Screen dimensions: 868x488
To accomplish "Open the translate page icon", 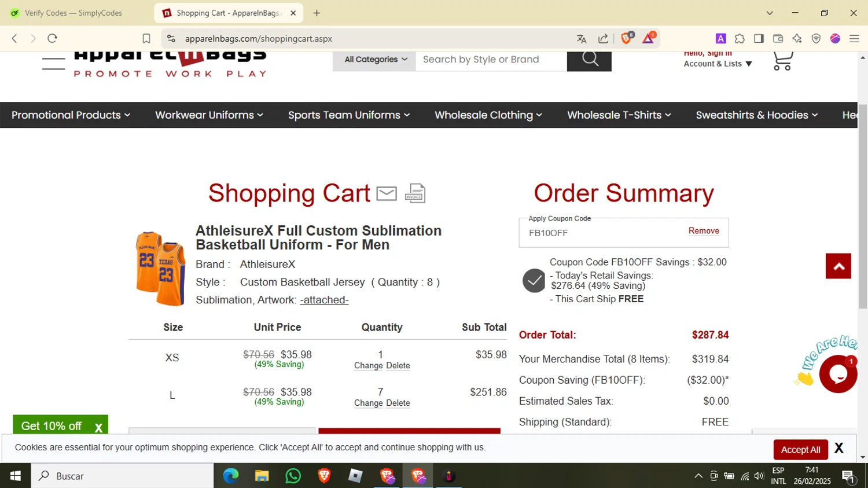I will [x=582, y=39].
